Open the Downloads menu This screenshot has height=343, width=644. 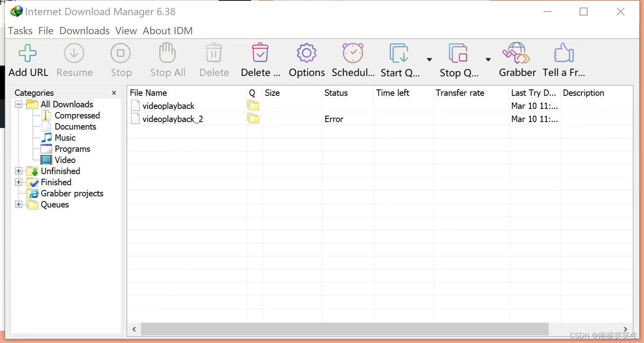click(84, 31)
